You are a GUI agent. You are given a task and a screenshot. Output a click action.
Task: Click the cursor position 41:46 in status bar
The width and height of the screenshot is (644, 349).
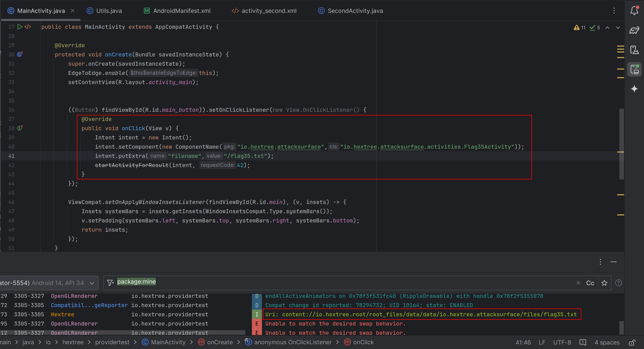[523, 342]
